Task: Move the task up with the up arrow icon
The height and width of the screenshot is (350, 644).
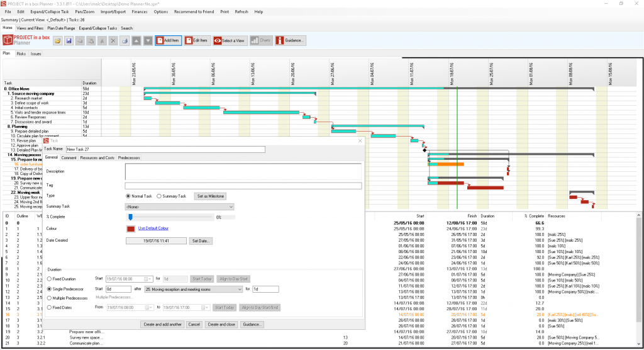Action: (x=136, y=41)
